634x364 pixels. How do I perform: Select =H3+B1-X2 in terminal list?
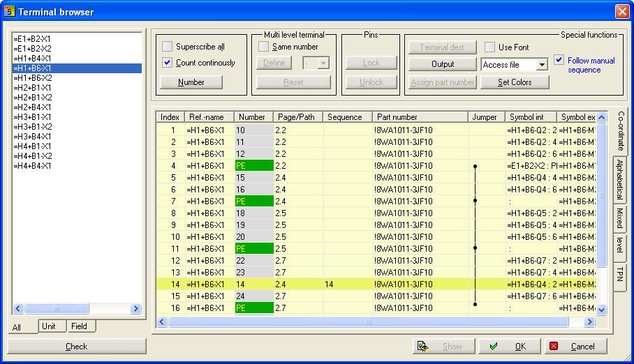click(77, 127)
